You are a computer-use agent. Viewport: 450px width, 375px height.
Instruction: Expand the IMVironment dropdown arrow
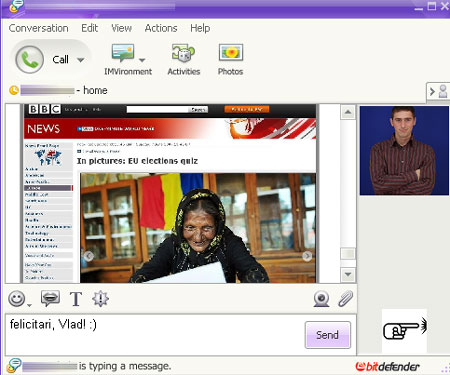(142, 60)
